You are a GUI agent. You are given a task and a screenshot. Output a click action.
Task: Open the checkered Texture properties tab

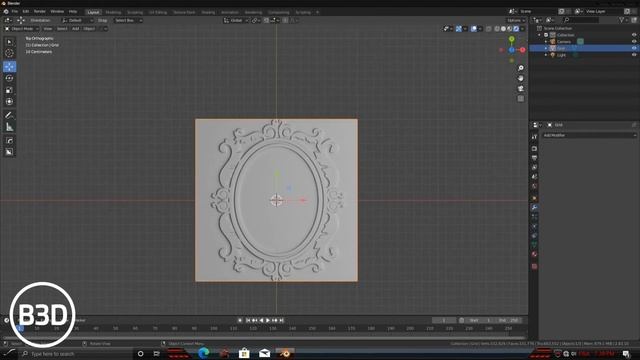click(534, 267)
